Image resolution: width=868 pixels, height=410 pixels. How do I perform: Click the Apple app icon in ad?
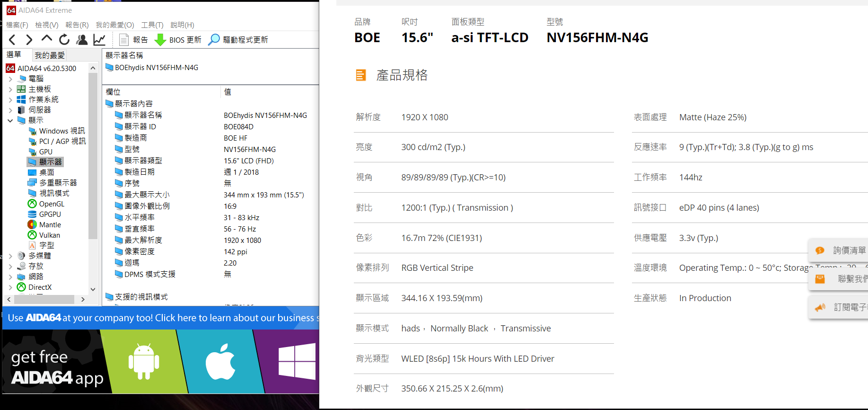pos(220,362)
